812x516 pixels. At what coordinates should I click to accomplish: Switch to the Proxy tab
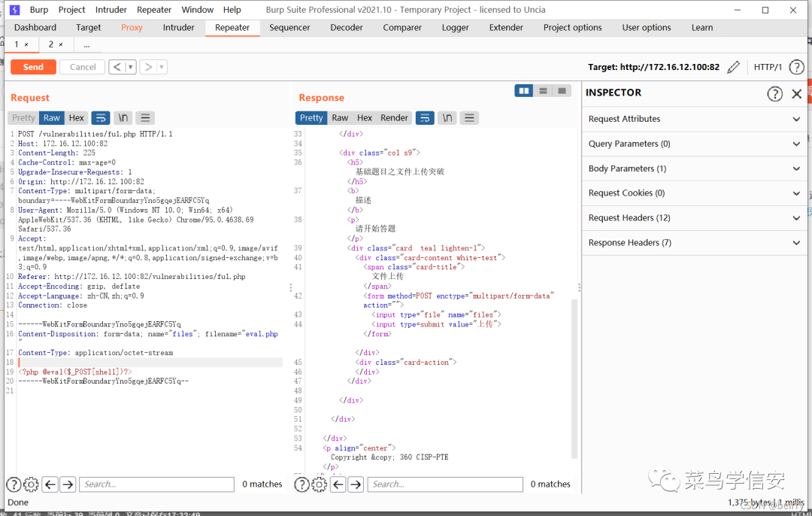[132, 28]
